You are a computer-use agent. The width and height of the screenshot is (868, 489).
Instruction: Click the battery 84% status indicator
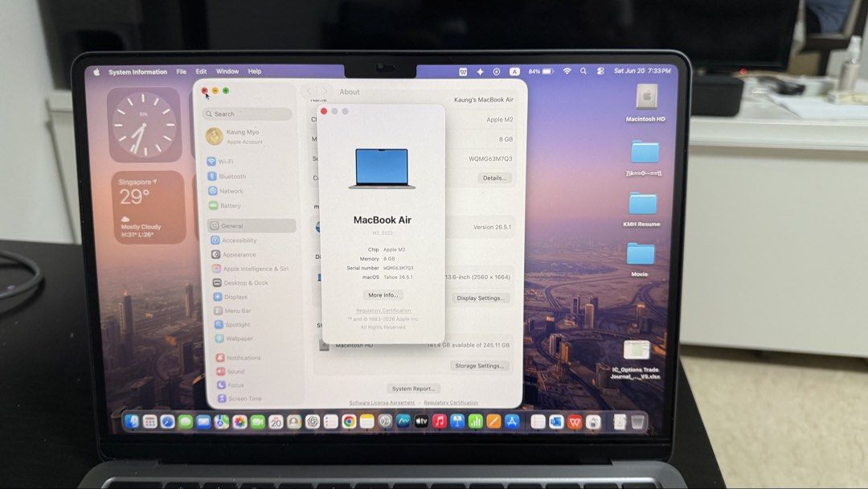[x=541, y=72]
